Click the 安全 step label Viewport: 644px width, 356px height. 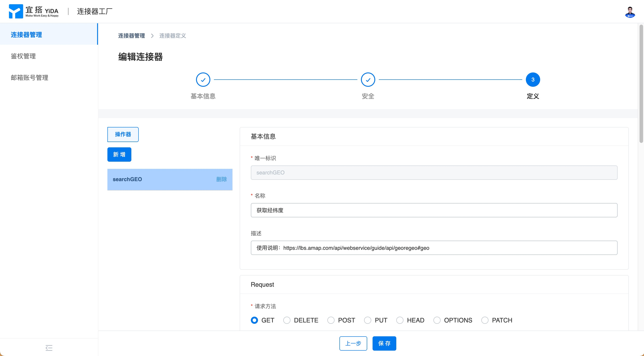368,96
